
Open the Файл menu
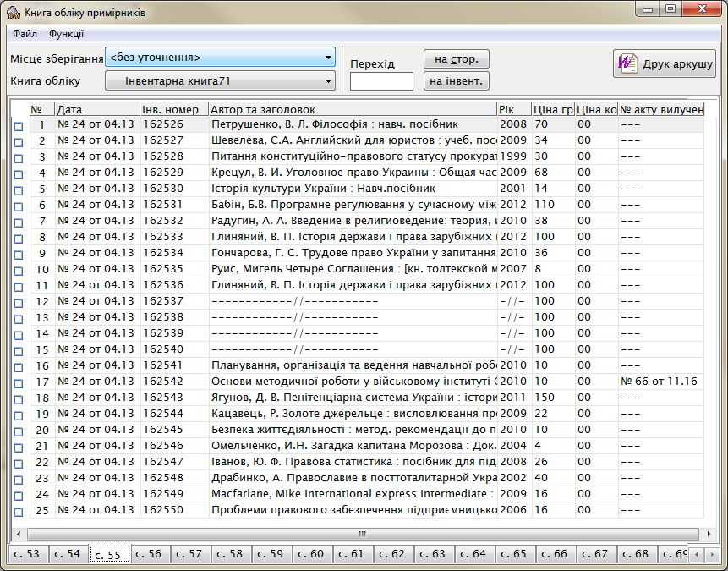point(25,34)
